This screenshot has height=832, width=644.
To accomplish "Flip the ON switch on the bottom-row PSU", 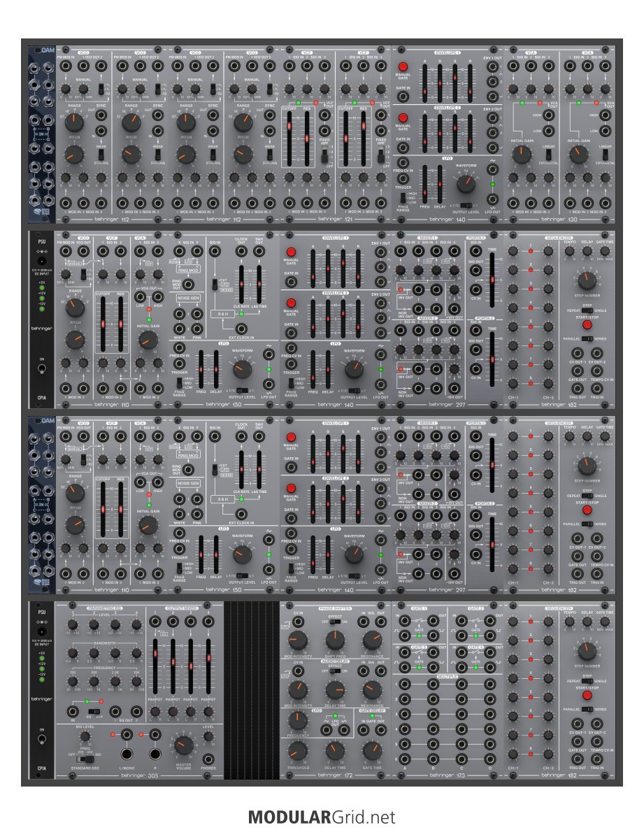I will point(42,739).
